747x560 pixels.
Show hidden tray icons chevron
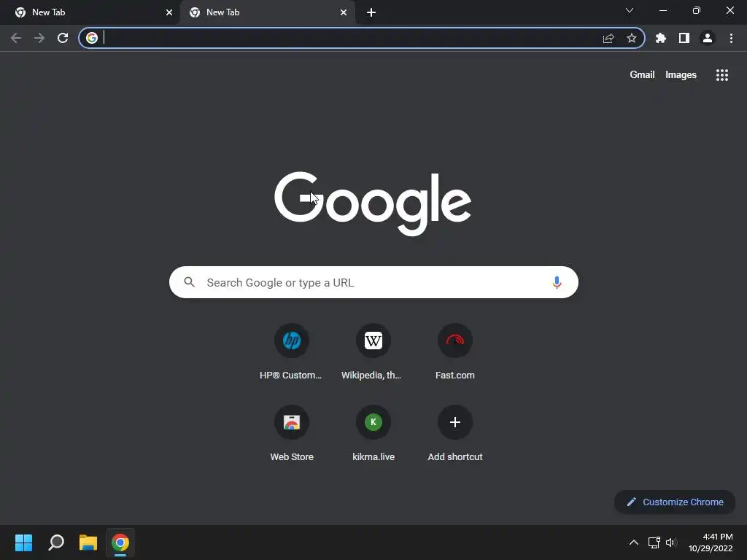(x=634, y=542)
